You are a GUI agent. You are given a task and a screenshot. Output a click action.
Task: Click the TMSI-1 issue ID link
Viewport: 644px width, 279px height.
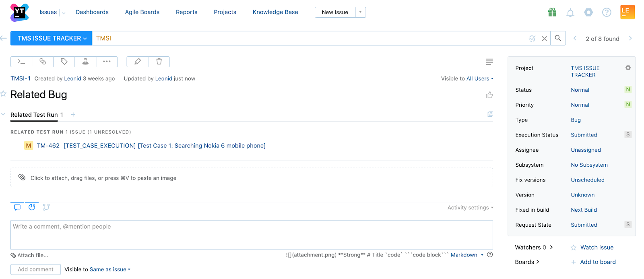(21, 79)
